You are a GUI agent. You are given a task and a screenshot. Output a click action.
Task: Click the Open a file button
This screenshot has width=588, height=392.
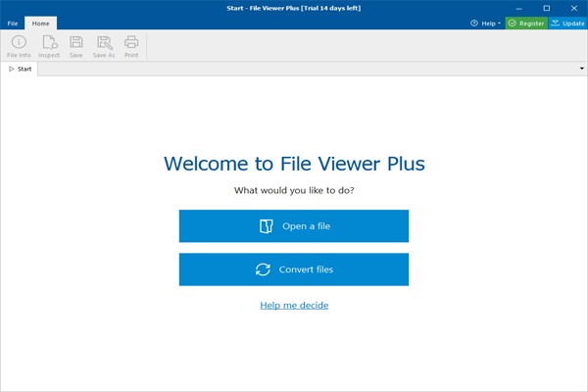click(x=294, y=225)
